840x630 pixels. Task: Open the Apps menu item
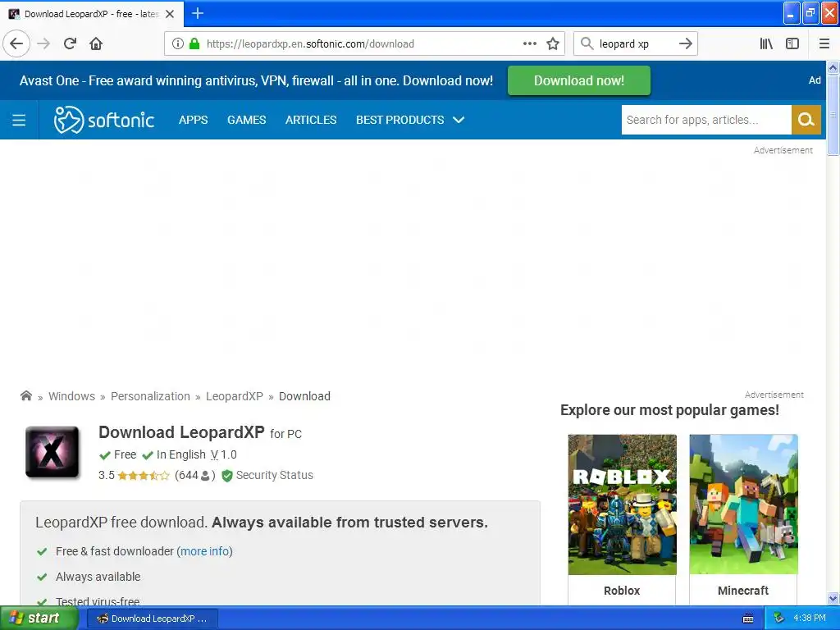[x=193, y=120]
